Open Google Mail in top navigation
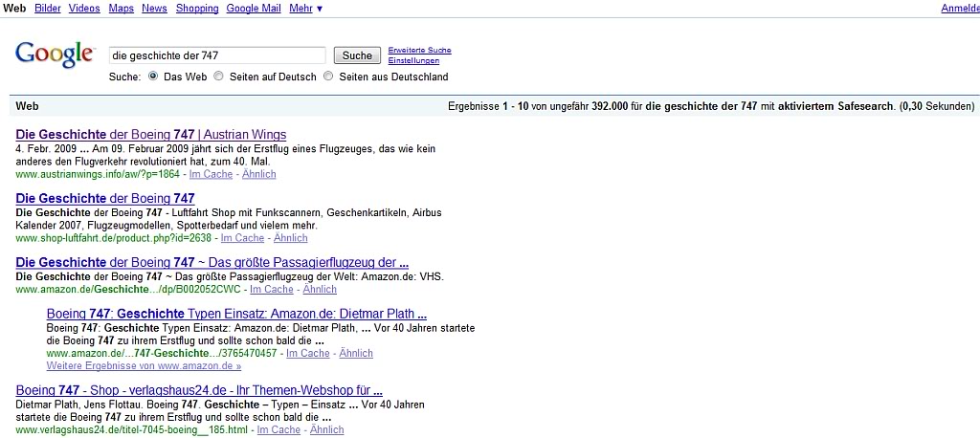 click(254, 8)
